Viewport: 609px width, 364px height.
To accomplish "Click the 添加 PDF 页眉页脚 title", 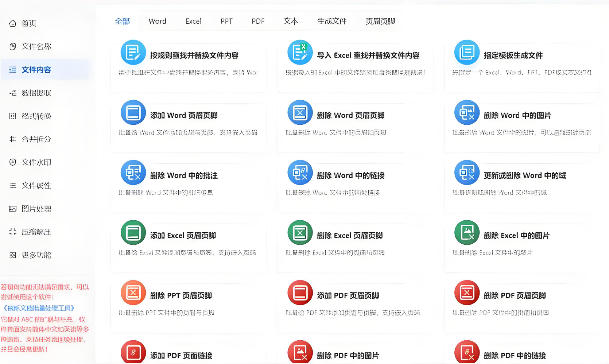I will tap(348, 296).
